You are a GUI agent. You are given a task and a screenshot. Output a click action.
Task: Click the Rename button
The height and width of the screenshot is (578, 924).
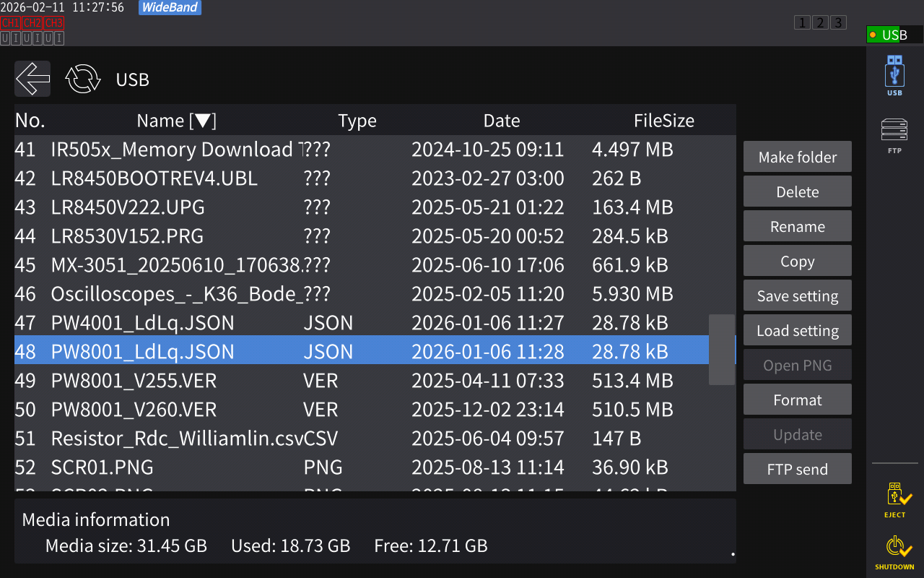797,226
